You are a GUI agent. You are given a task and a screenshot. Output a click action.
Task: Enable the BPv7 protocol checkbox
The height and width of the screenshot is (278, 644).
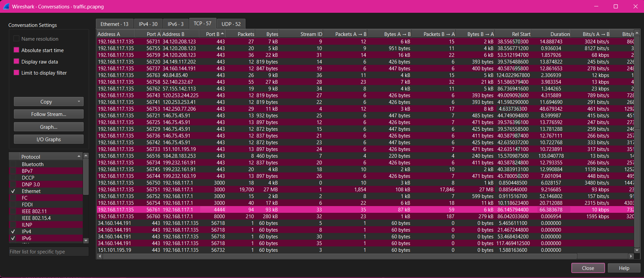coord(13,171)
